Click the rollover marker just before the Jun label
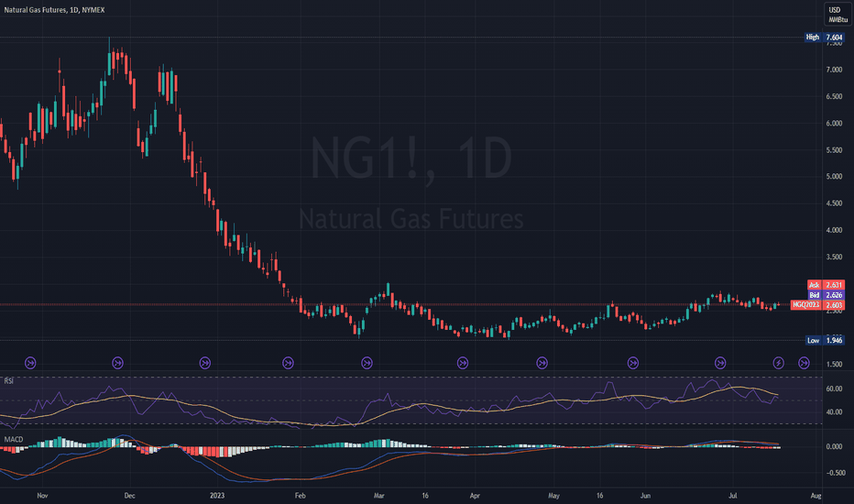Screen dimensions: 854x504 tap(633, 363)
